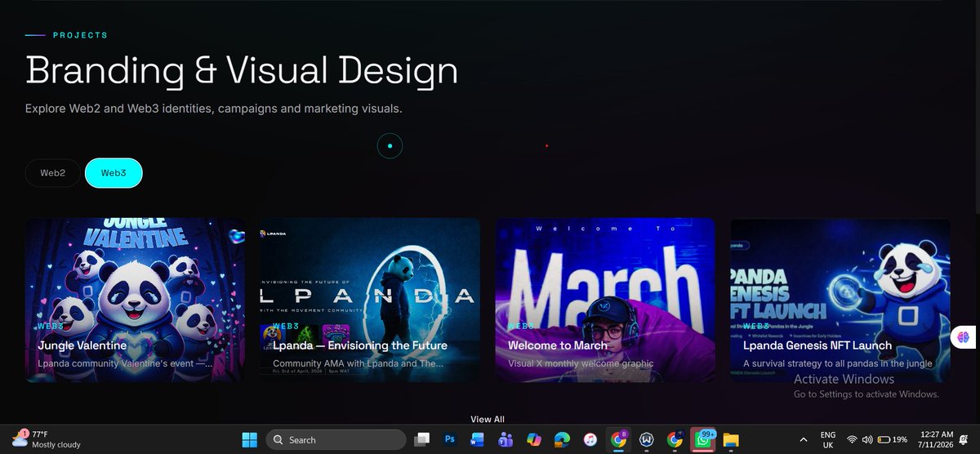Viewport: 980px width, 454px height.
Task: Open WhatsApp with 99+ badge
Action: [702, 439]
